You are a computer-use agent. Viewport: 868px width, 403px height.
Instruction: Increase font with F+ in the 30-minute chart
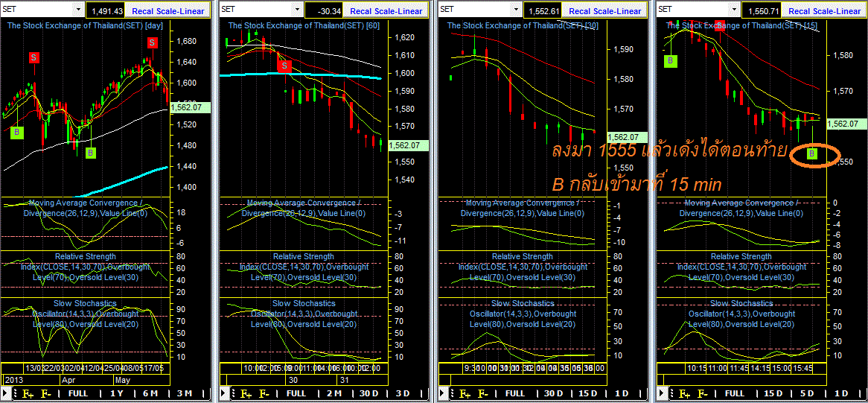click(x=465, y=394)
